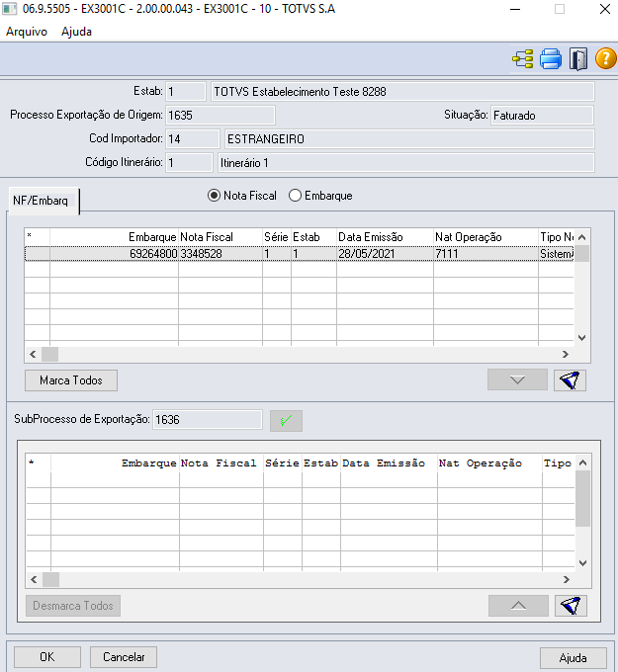This screenshot has width=618, height=672.
Task: Move selected note down with arrow button
Action: coord(517,379)
